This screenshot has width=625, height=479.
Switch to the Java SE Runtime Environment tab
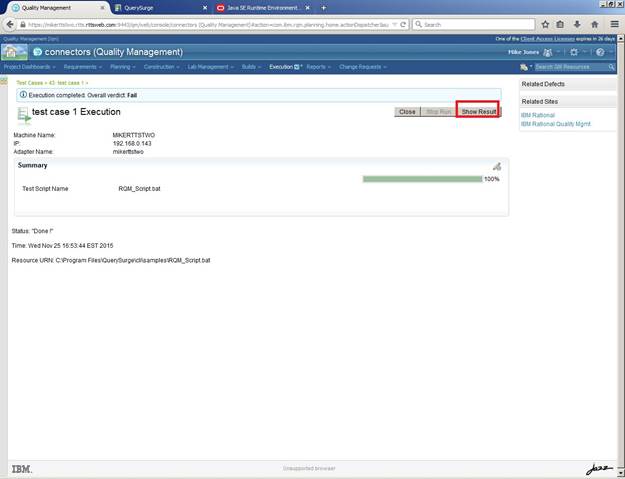(x=263, y=8)
